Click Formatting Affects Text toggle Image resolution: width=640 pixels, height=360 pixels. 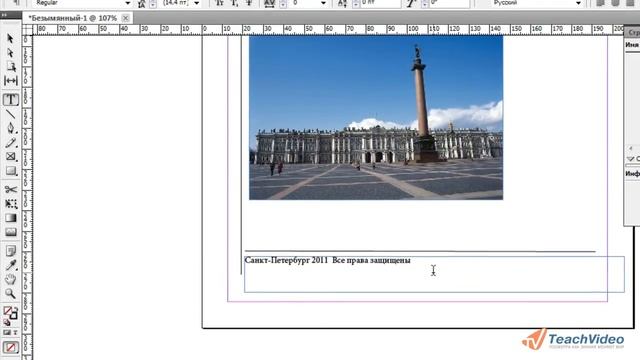(x=15, y=333)
